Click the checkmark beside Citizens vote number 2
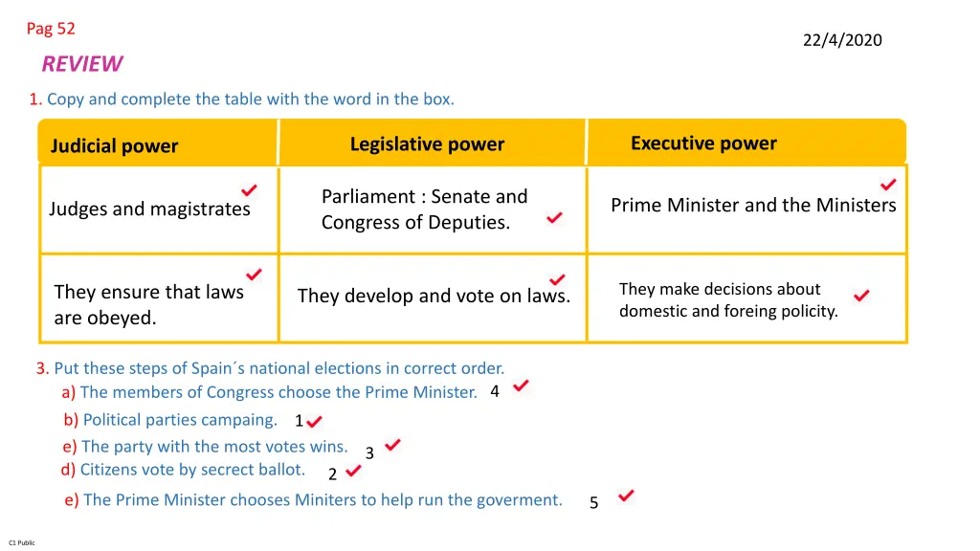 (353, 470)
